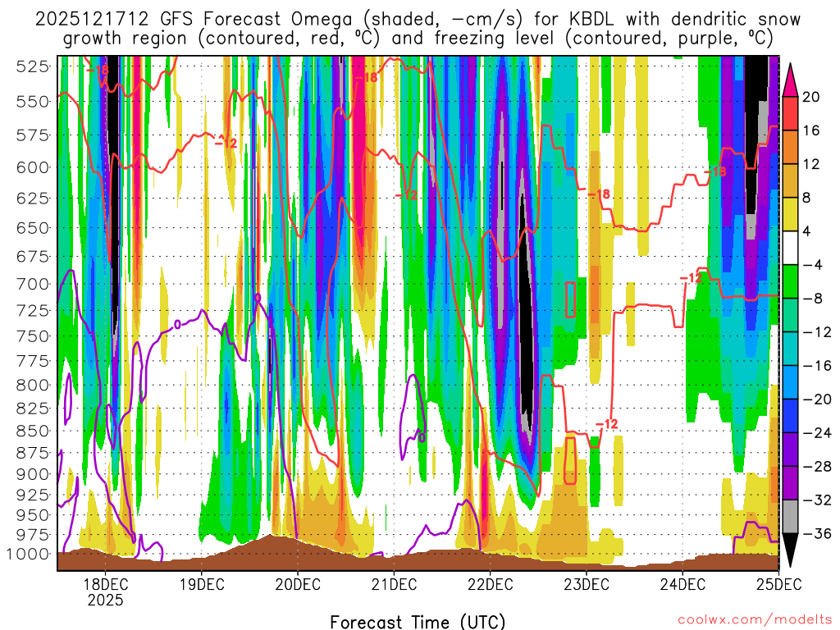Click the 575 pressure level label
The image size is (840, 630).
click(33, 135)
